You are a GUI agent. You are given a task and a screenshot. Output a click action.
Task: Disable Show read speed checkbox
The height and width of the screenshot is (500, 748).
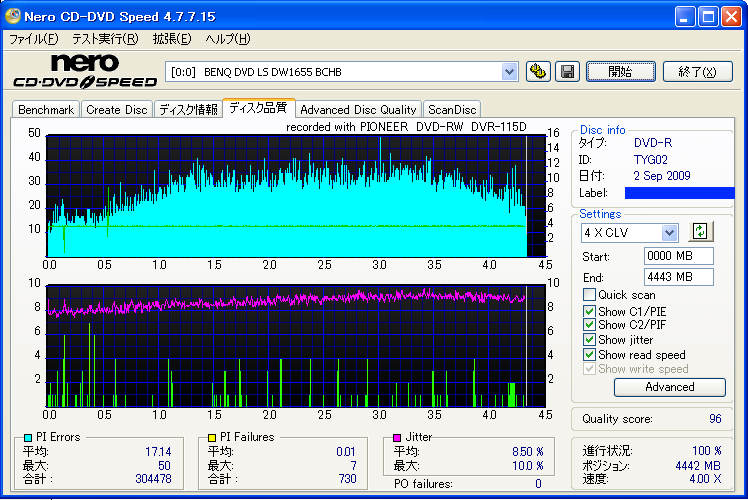589,355
